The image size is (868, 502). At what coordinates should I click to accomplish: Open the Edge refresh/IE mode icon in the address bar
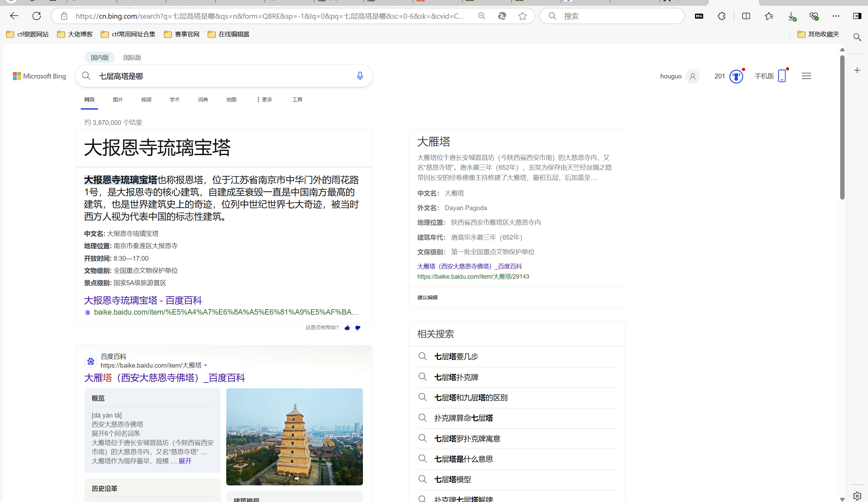coord(502,16)
